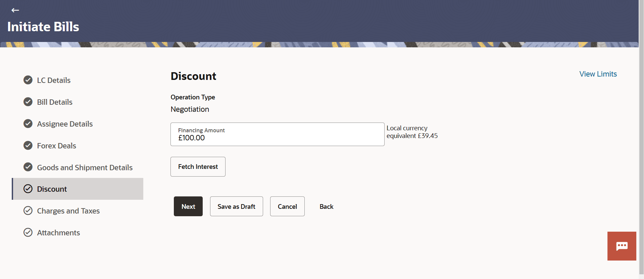Click the 'Initiate Bills' page title

[43, 27]
